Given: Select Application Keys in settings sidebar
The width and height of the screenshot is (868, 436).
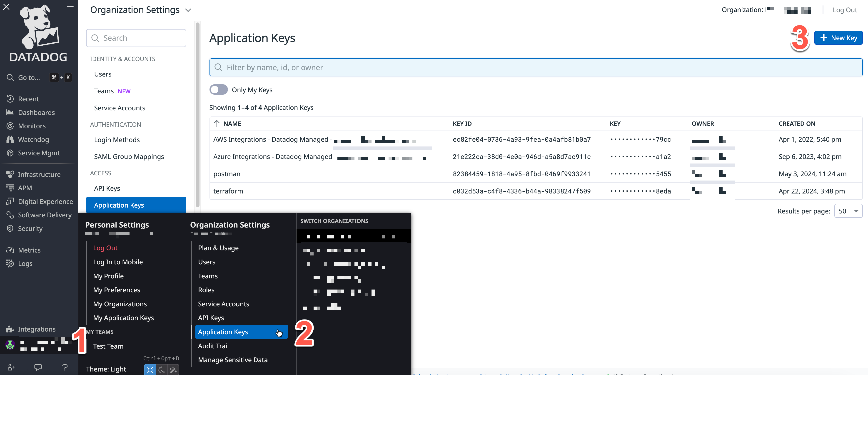Looking at the screenshot, I should click(136, 205).
